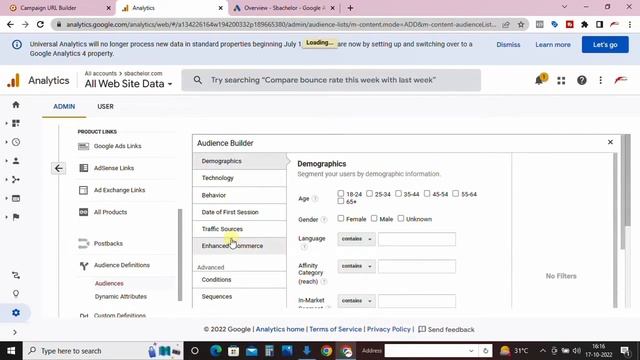Check the Female gender checkbox
Viewport: 640px width, 360px height.
point(341,218)
